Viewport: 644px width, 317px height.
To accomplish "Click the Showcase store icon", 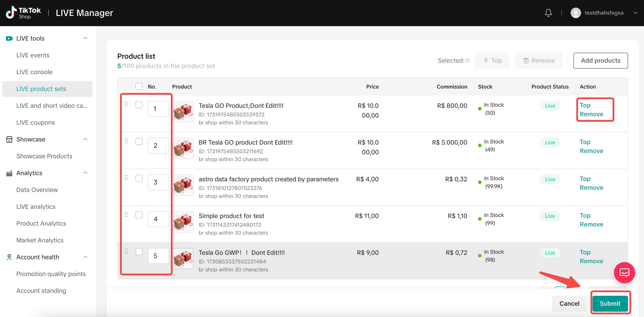I will (9, 139).
